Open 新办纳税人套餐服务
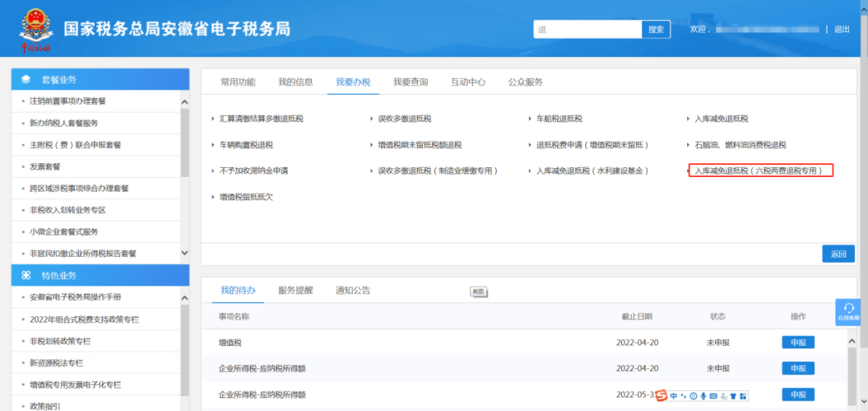 pyautogui.click(x=63, y=123)
